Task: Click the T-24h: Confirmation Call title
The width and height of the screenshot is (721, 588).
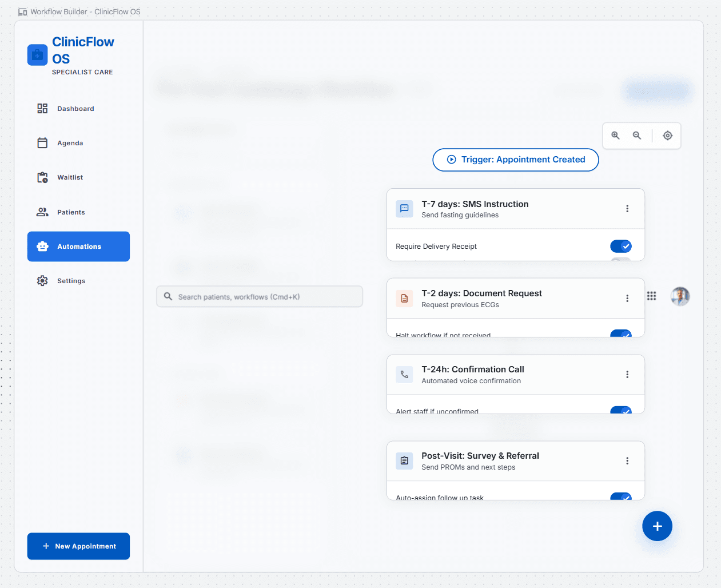Action: click(x=473, y=370)
